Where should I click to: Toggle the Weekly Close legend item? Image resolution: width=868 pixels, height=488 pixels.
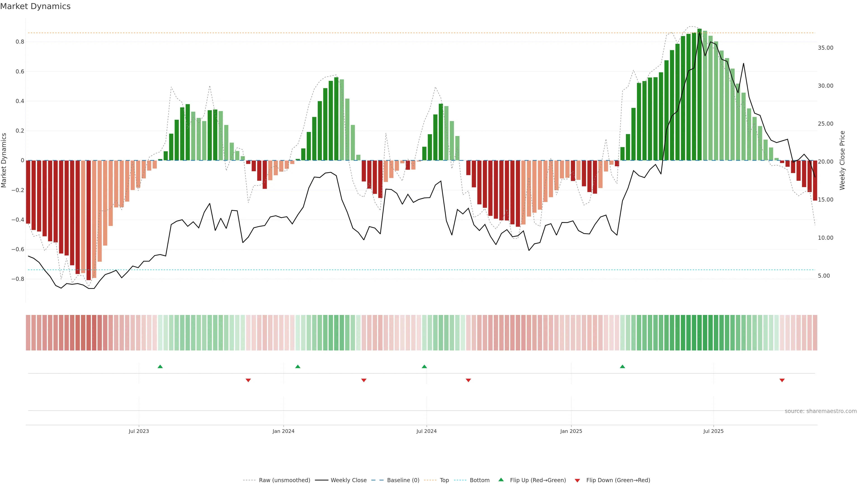(x=348, y=480)
